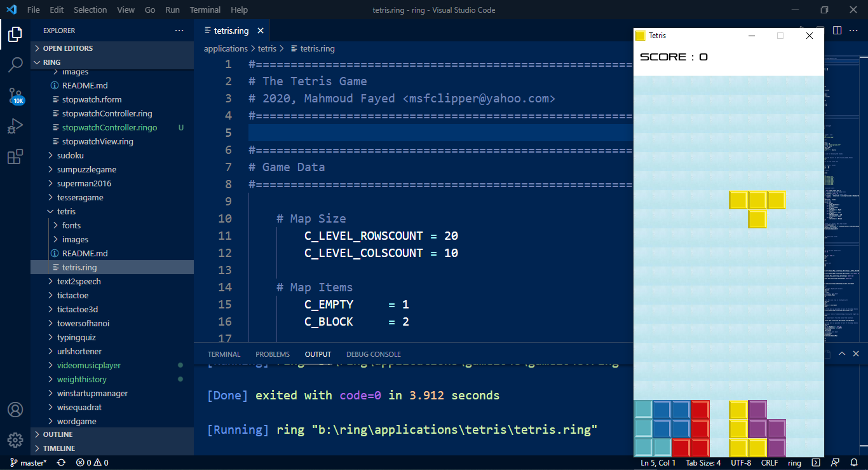Switch to the DEBUG CONSOLE panel tab
The height and width of the screenshot is (470, 868).
[373, 354]
